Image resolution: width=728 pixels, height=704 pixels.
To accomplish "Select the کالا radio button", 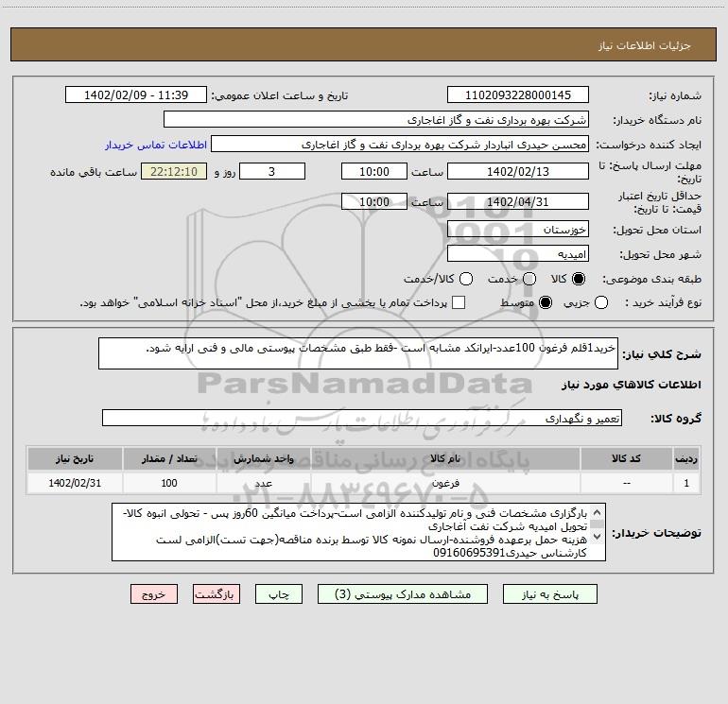I will click(579, 279).
